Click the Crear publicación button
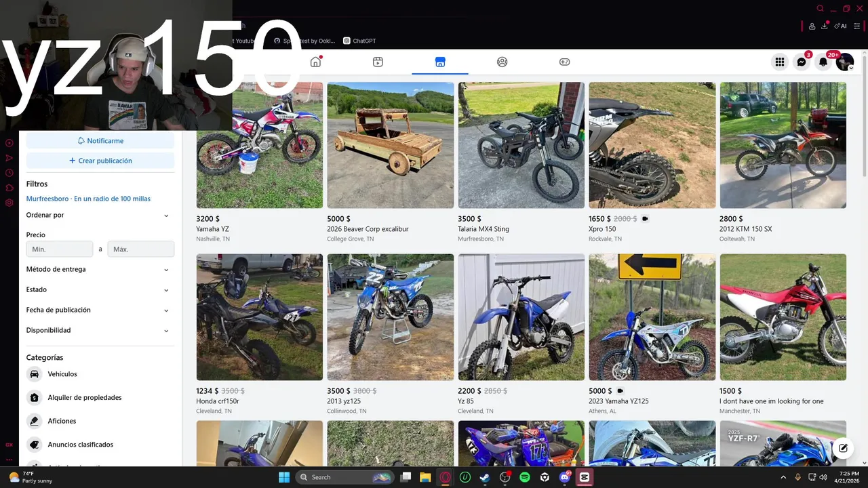The height and width of the screenshot is (488, 868). (x=100, y=161)
